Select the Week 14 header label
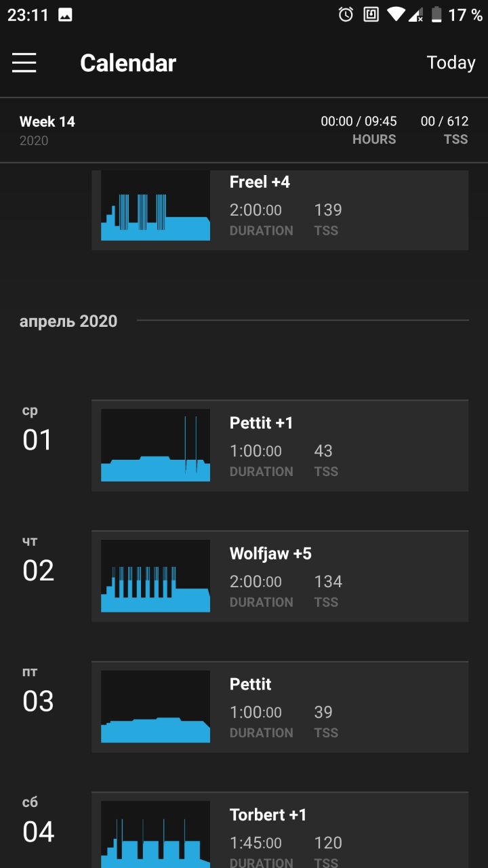This screenshot has height=868, width=488. (47, 122)
